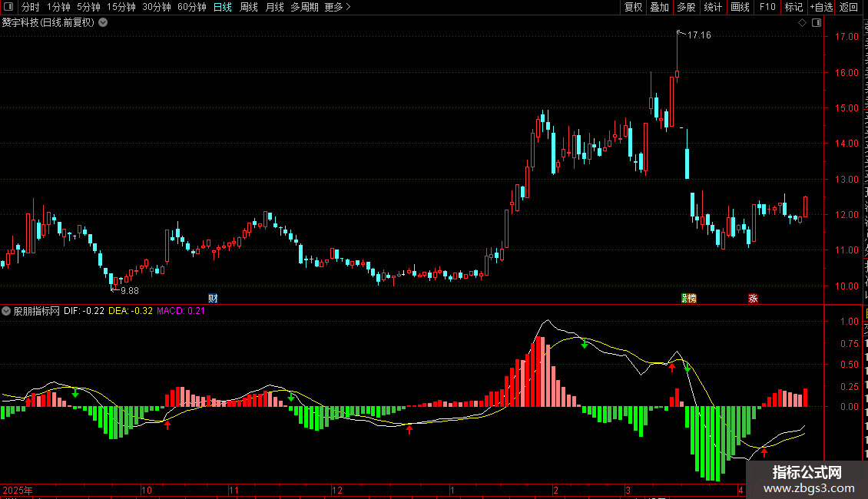
Task: Click the 17.00 price axis label
Action: click(846, 37)
